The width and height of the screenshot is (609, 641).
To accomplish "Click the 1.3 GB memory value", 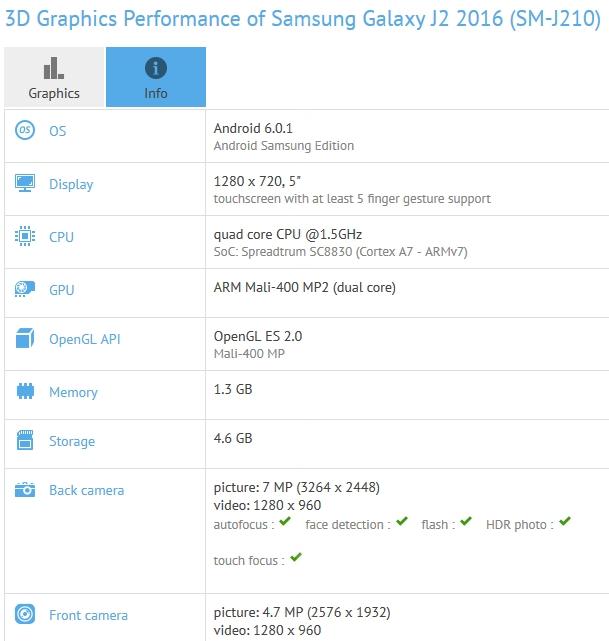I will pyautogui.click(x=233, y=389).
